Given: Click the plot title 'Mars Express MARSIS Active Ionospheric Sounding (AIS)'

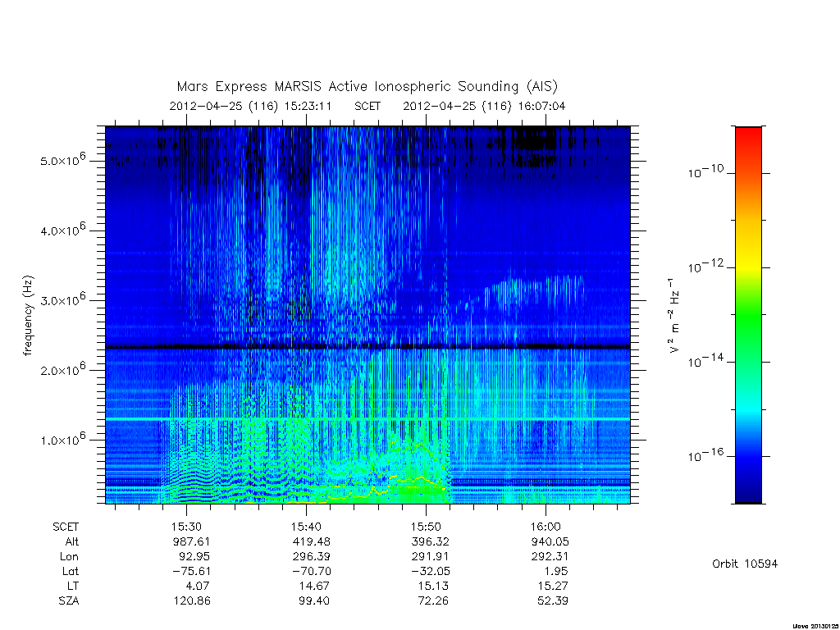Looking at the screenshot, I should 367,87.
